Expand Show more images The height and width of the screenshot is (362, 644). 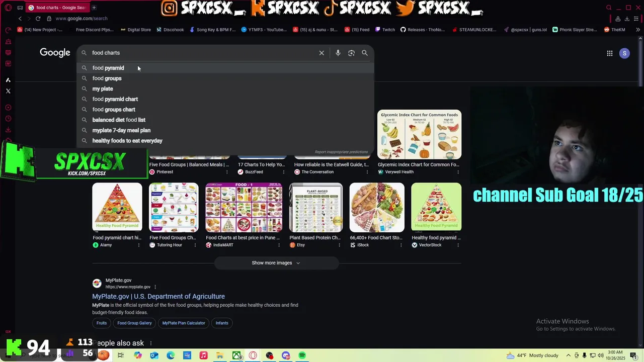pyautogui.click(x=276, y=263)
